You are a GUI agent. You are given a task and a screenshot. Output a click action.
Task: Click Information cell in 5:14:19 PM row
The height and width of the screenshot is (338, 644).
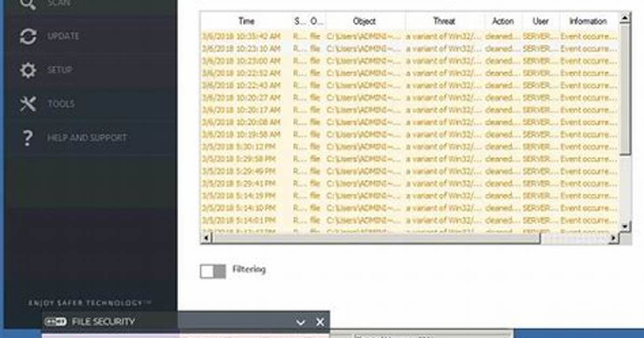[589, 196]
